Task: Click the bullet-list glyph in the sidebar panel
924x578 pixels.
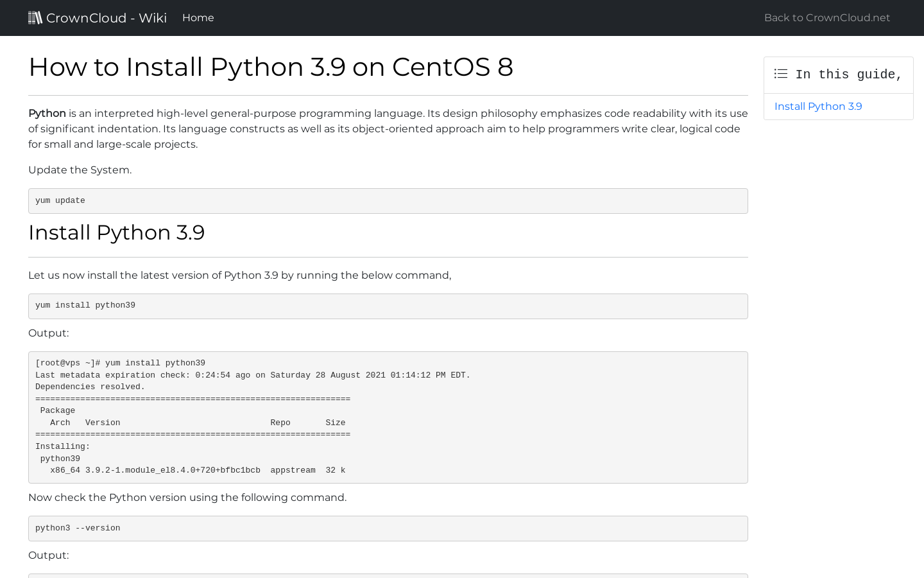Action: point(780,74)
